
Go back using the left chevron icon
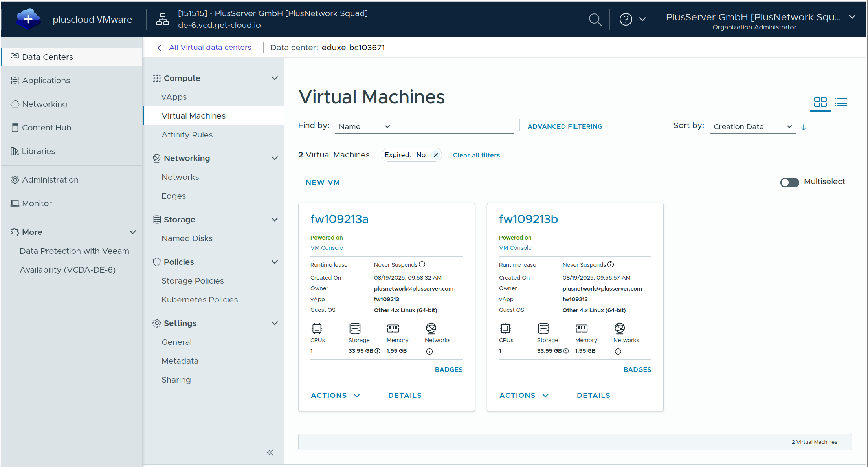coord(159,48)
